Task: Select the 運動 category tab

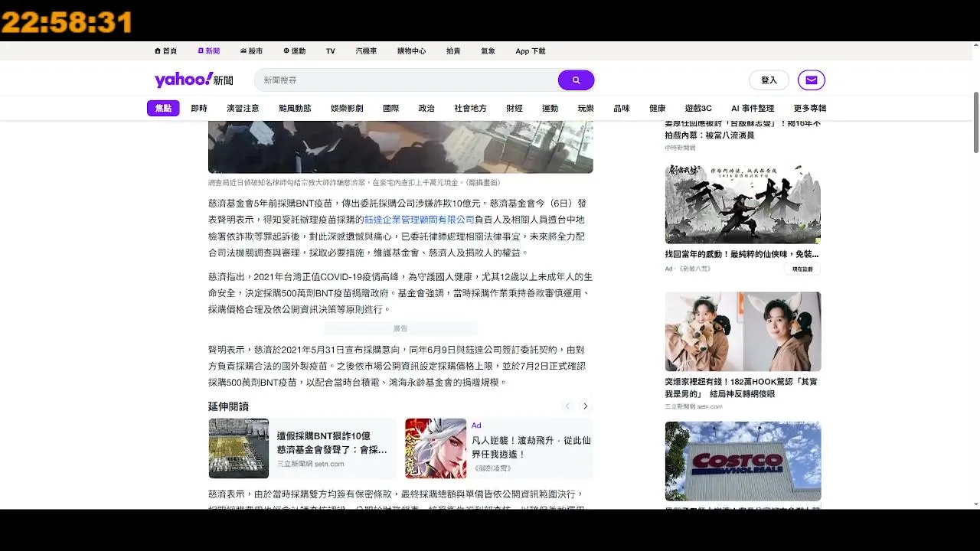Action: pyautogui.click(x=550, y=108)
